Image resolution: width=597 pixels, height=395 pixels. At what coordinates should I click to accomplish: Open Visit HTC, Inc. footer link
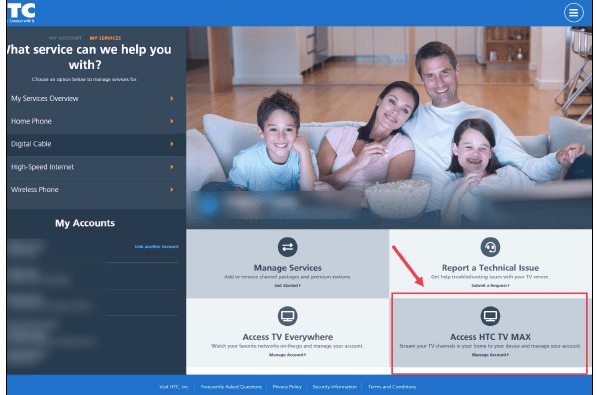[x=174, y=387]
